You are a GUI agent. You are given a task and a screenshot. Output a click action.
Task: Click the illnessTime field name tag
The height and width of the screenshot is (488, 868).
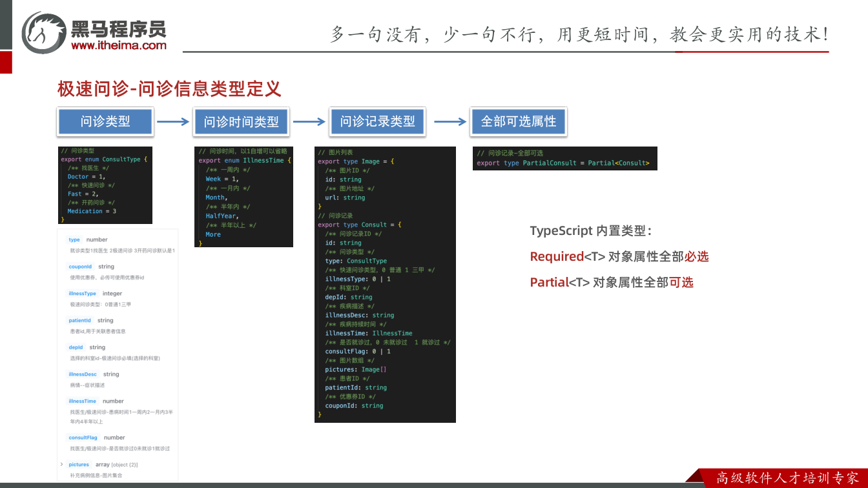pyautogui.click(x=83, y=401)
